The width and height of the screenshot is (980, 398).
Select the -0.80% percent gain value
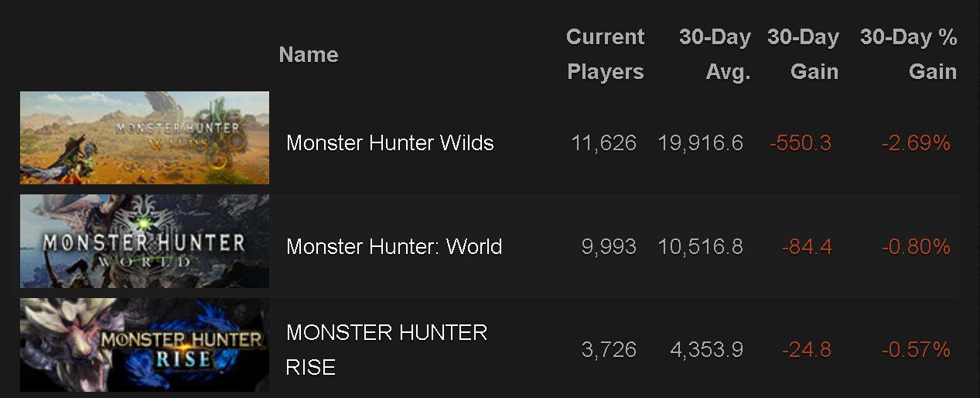click(x=915, y=247)
